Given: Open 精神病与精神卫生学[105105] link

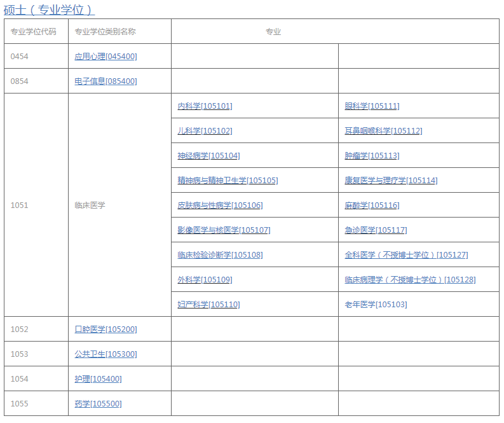Looking at the screenshot, I should (x=228, y=180).
